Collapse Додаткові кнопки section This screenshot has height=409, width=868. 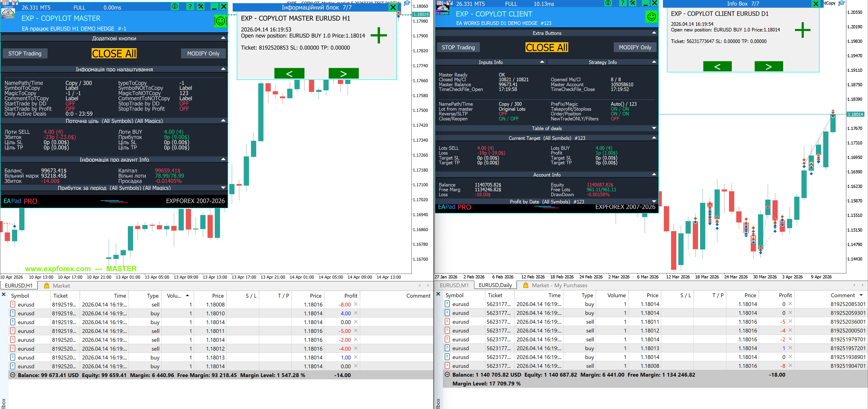coord(223,38)
